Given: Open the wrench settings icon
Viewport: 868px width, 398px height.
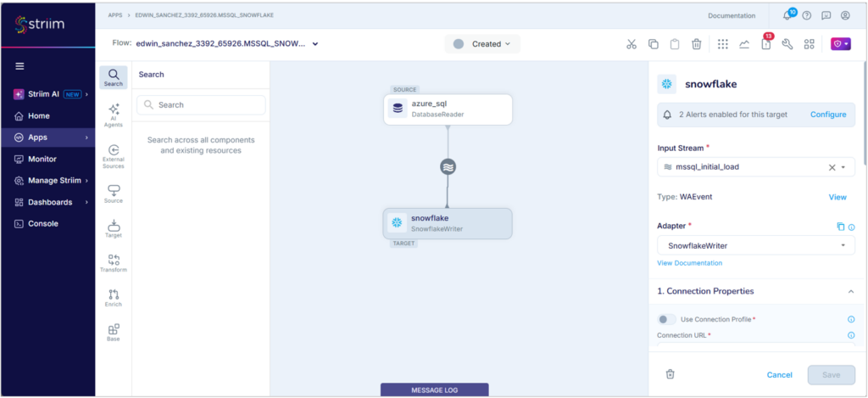Looking at the screenshot, I should tap(787, 44).
